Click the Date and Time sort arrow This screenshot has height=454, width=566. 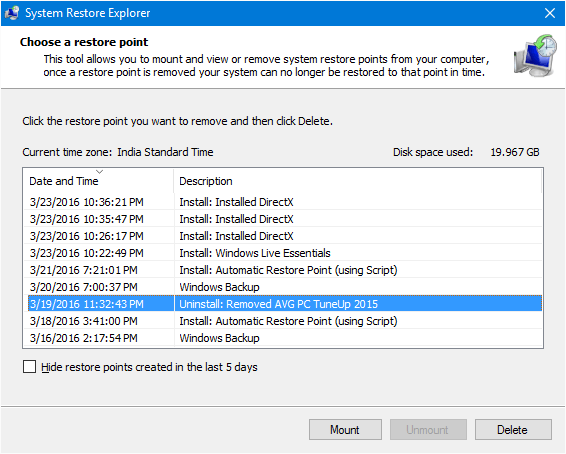[x=100, y=171]
